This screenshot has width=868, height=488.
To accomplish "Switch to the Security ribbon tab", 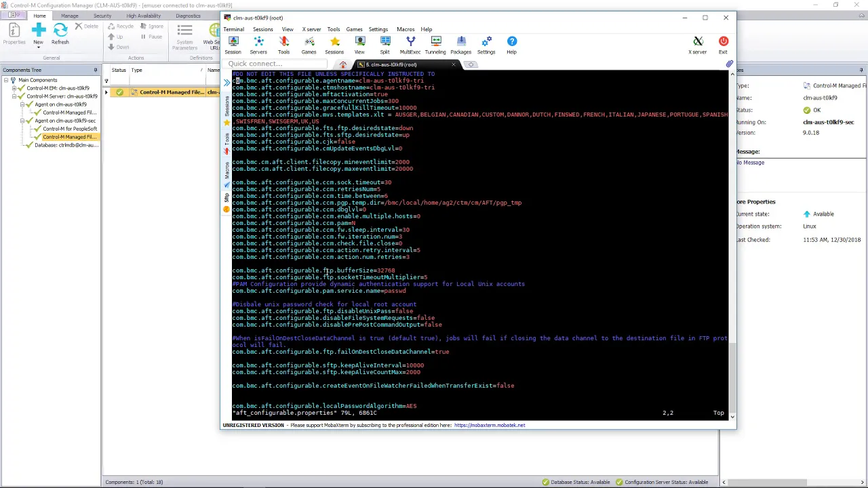I will (x=102, y=16).
